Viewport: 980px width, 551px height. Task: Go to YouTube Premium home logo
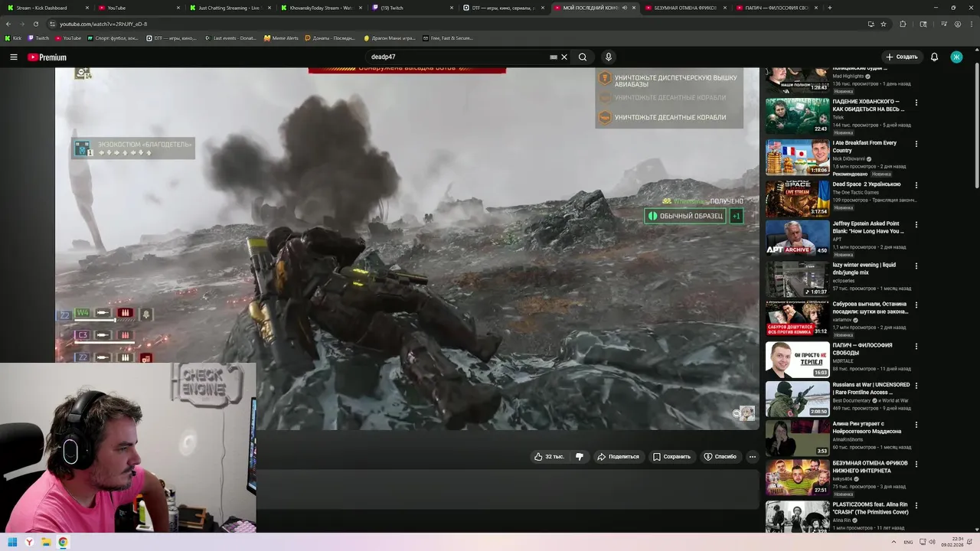pos(47,57)
